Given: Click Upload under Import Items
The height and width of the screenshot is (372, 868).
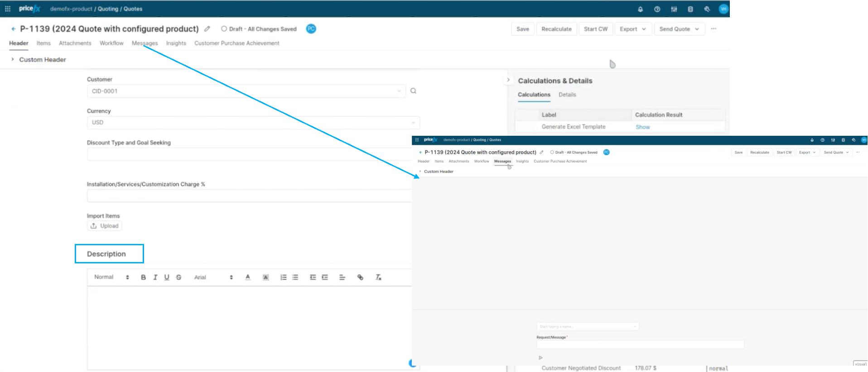Looking at the screenshot, I should point(105,226).
